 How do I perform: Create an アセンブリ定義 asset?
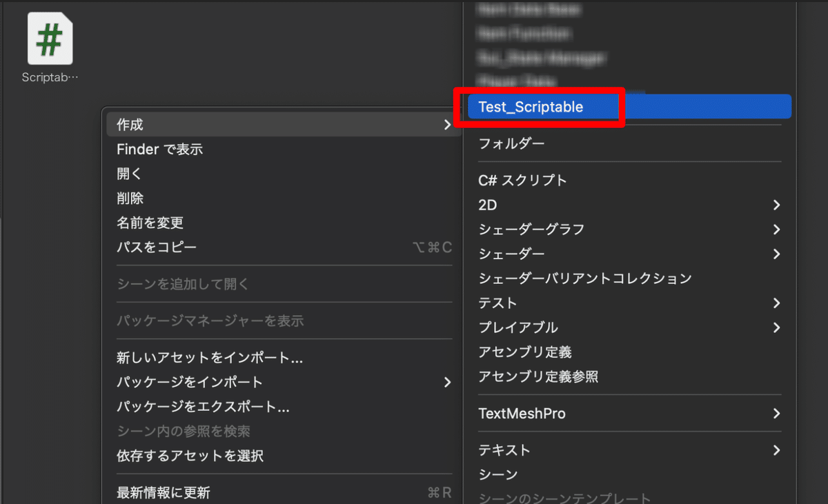click(522, 352)
